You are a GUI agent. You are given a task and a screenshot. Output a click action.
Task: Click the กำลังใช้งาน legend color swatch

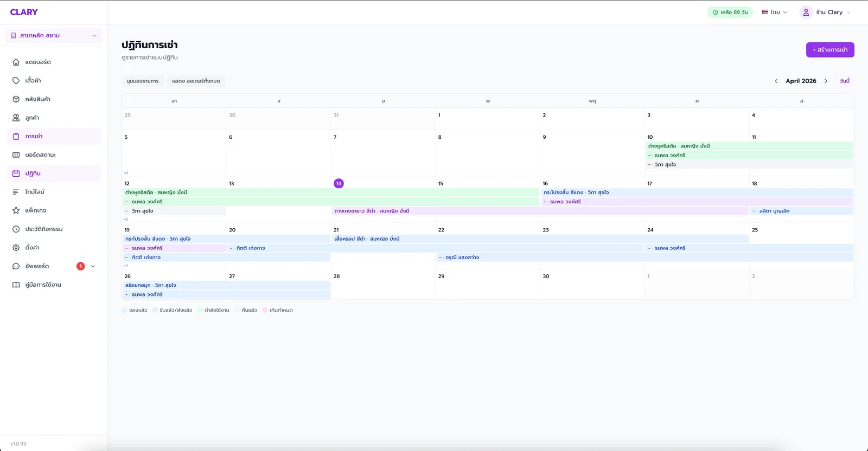click(200, 310)
